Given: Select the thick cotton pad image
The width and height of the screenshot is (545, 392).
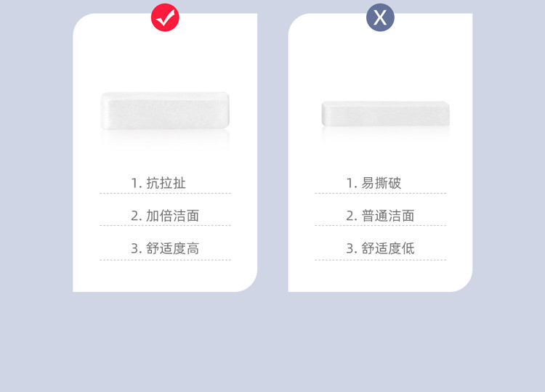Looking at the screenshot, I should [x=165, y=111].
